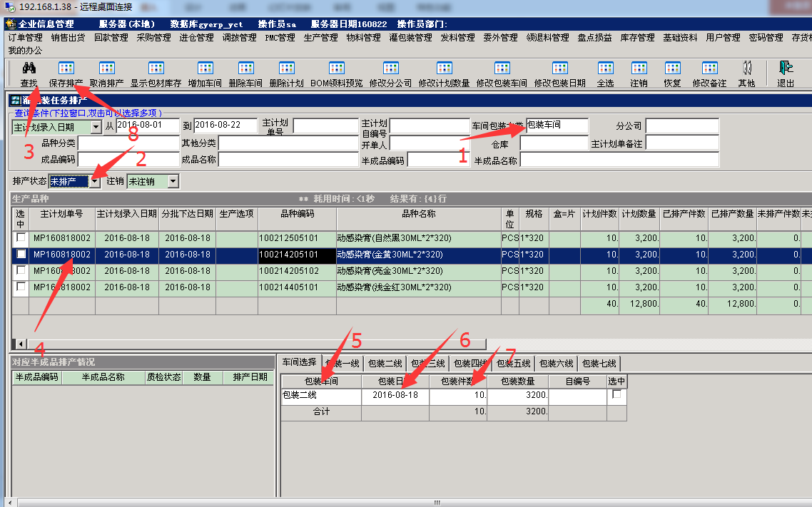
Task: Click the 恢复 toolbar icon
Action: 672,68
